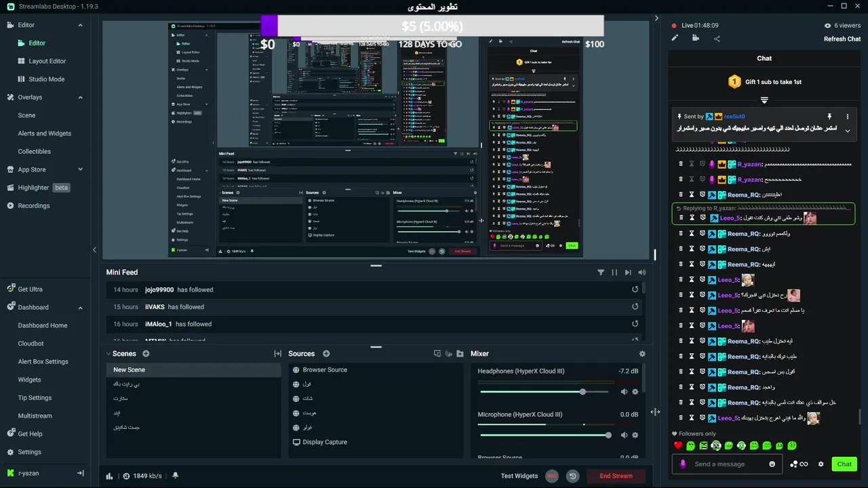
Task: Unpin the pinned chat message pin icon
Action: point(829,117)
